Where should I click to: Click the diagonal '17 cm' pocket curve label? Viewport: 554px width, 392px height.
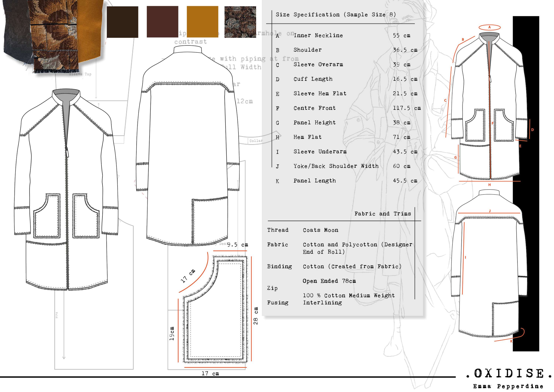coord(188,276)
